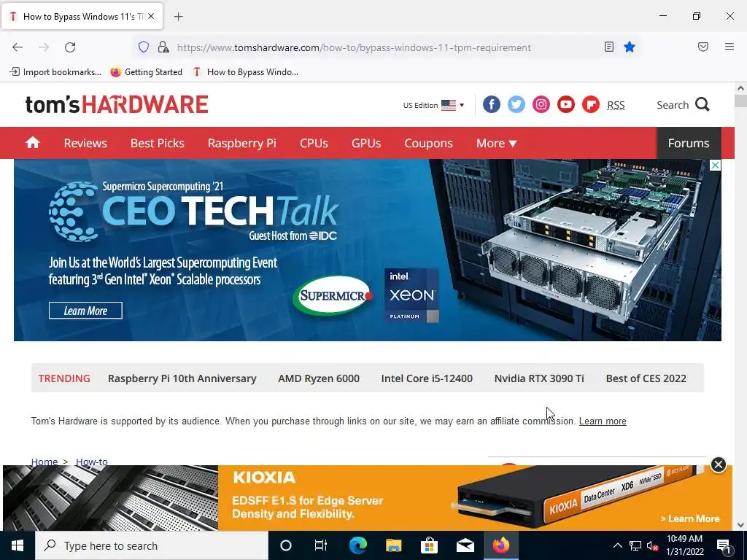This screenshot has width=747, height=560.
Task: Open Tom's Hardware Facebook page
Action: click(x=492, y=105)
